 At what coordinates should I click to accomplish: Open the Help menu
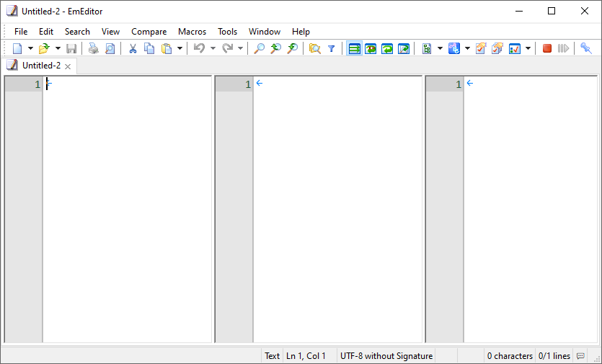pos(301,32)
